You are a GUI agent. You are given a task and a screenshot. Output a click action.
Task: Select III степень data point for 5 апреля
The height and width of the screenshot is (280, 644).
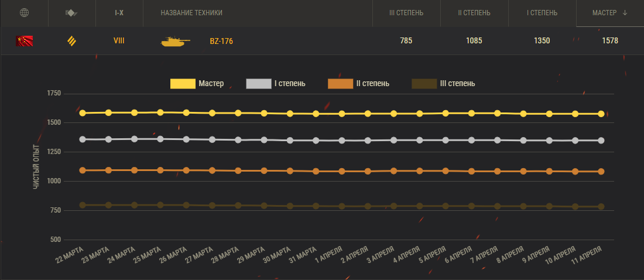[x=446, y=206]
